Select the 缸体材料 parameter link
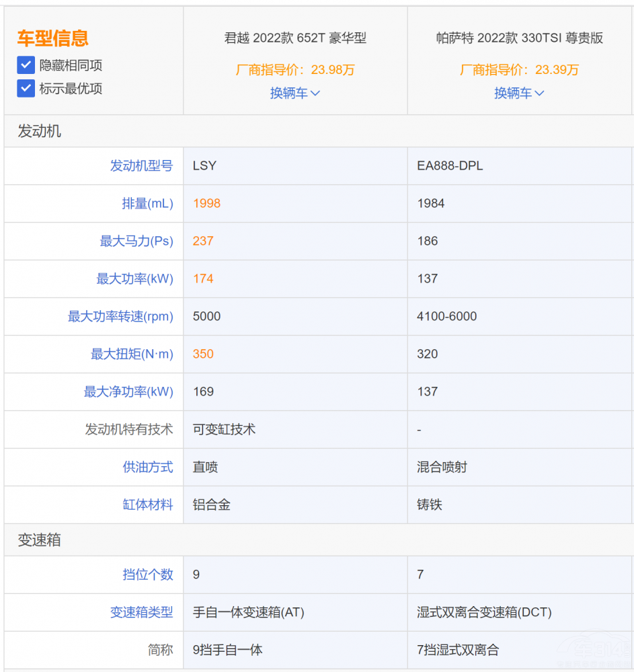 tap(148, 505)
